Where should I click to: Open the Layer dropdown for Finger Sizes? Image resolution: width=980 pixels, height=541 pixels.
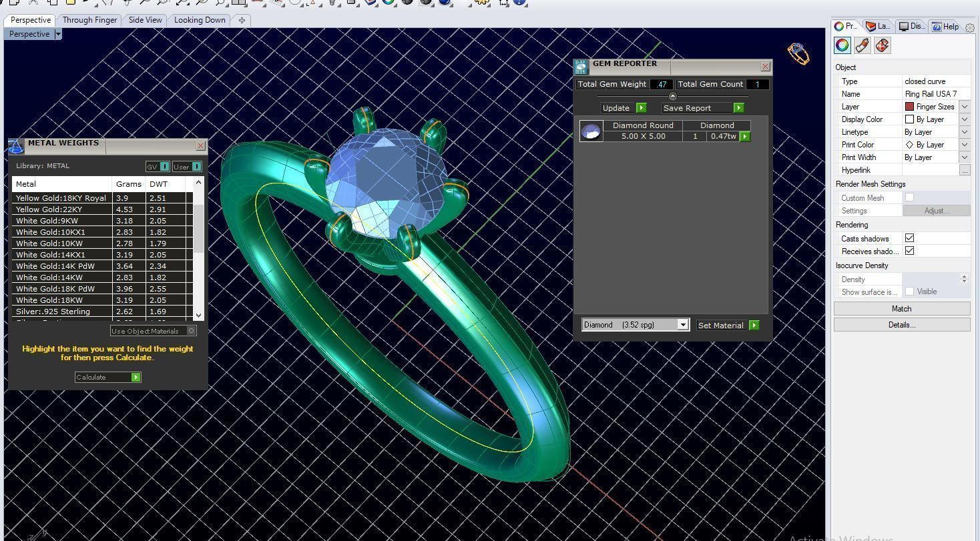click(965, 107)
